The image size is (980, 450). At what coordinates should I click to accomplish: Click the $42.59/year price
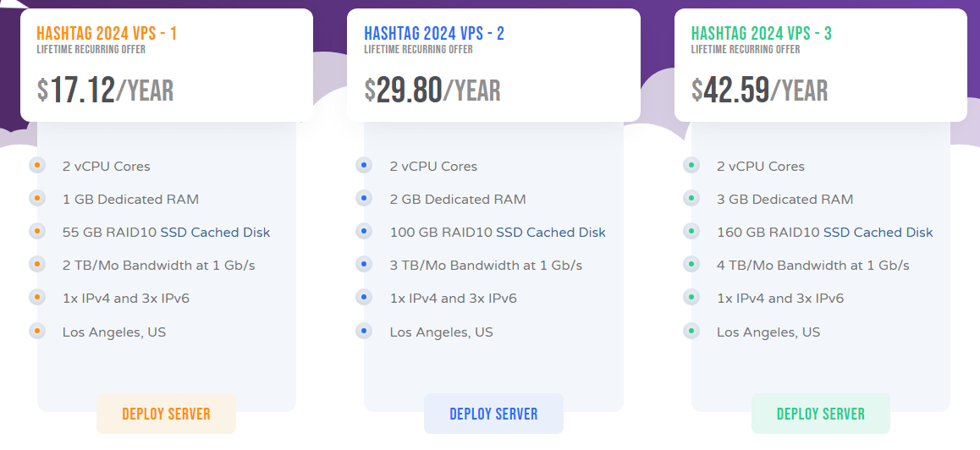coord(760,90)
